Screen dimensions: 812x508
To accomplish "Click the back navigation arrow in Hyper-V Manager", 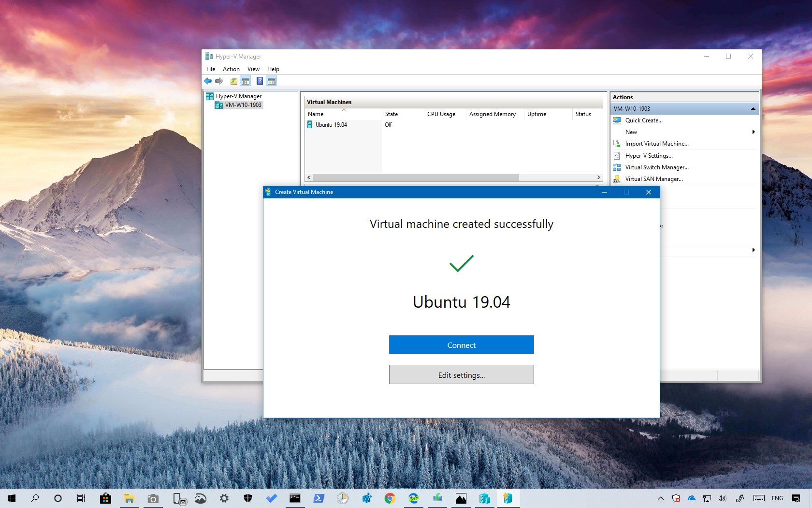I will [x=208, y=81].
